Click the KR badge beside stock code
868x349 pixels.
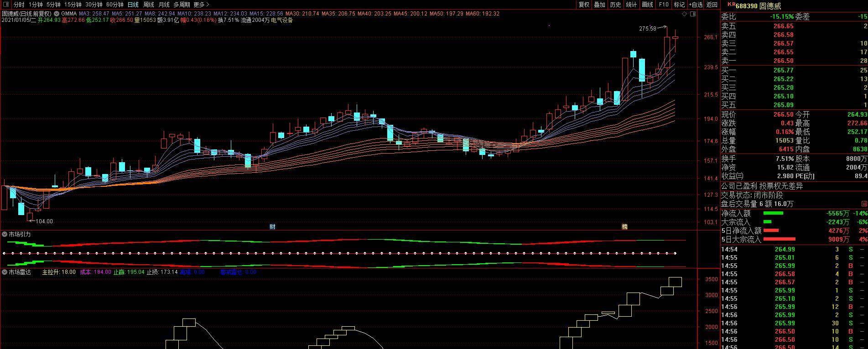[x=731, y=4]
